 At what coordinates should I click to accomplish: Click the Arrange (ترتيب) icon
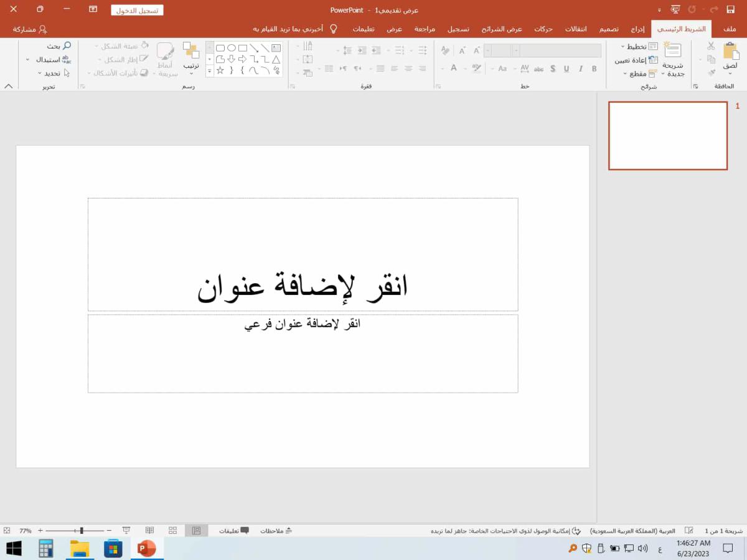(191, 51)
